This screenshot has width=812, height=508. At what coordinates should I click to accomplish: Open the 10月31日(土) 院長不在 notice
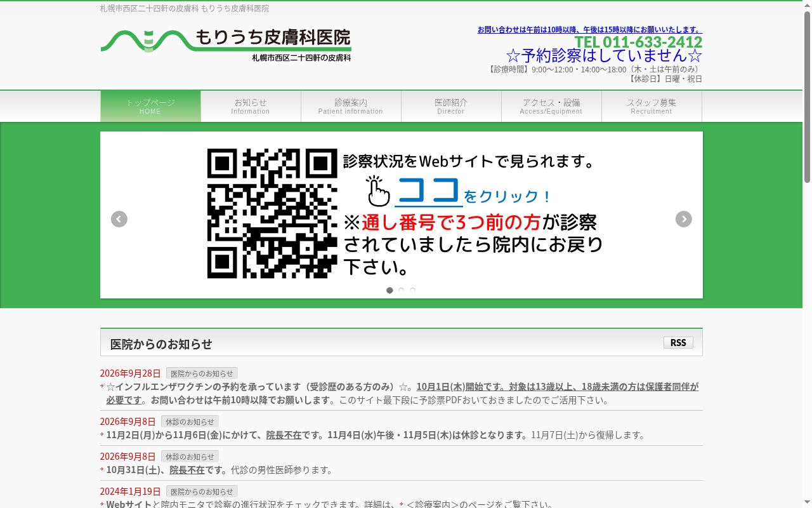pyautogui.click(x=219, y=470)
